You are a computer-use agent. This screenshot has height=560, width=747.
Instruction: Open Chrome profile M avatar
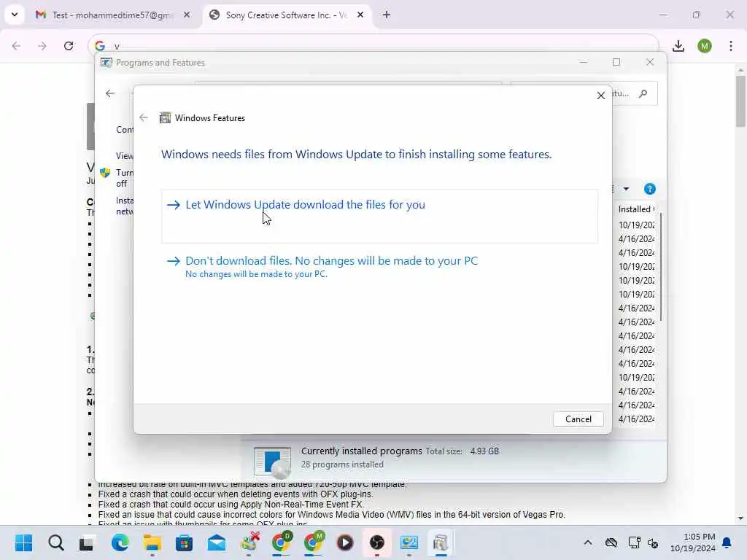(705, 46)
